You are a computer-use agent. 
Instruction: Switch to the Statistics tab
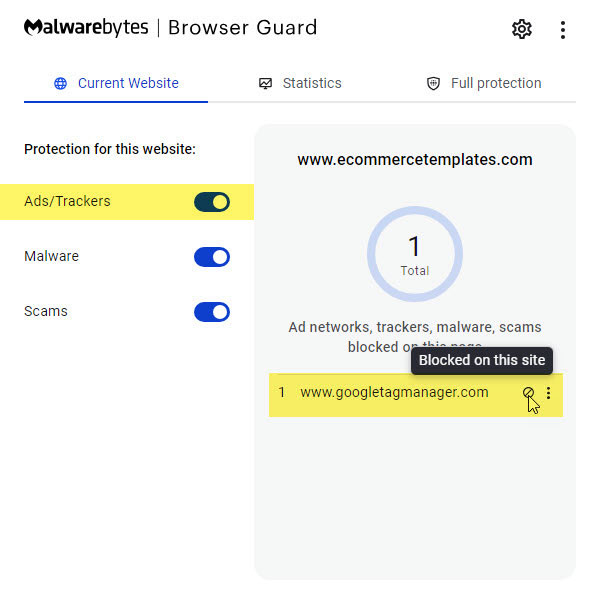[x=311, y=84]
